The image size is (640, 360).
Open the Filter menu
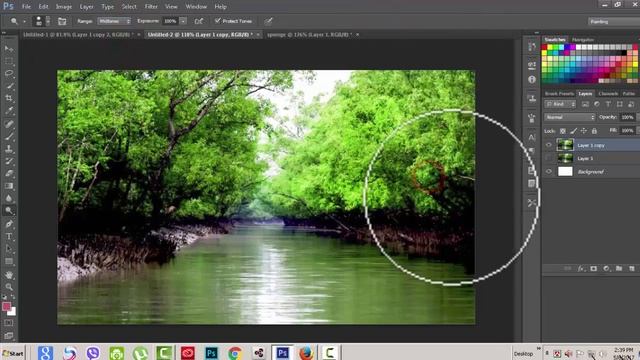point(151,7)
